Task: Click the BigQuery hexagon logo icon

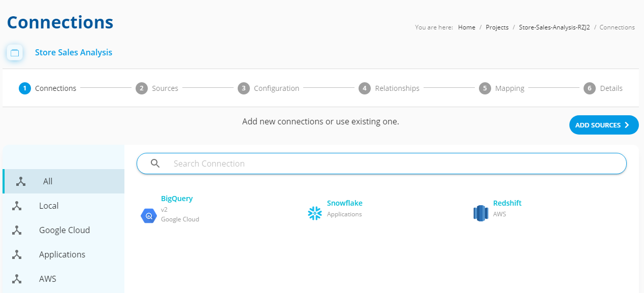Action: coord(149,216)
